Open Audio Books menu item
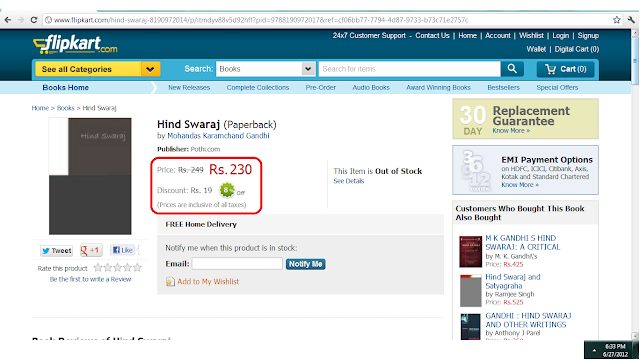The height and width of the screenshot is (361, 640). pos(371,87)
